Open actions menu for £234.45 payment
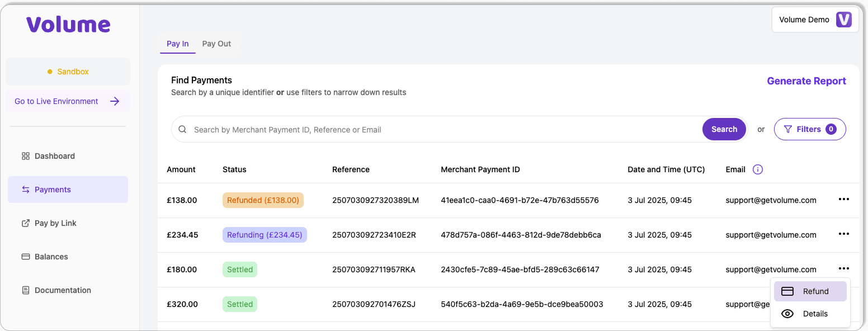This screenshot has width=868, height=331. pos(844,234)
